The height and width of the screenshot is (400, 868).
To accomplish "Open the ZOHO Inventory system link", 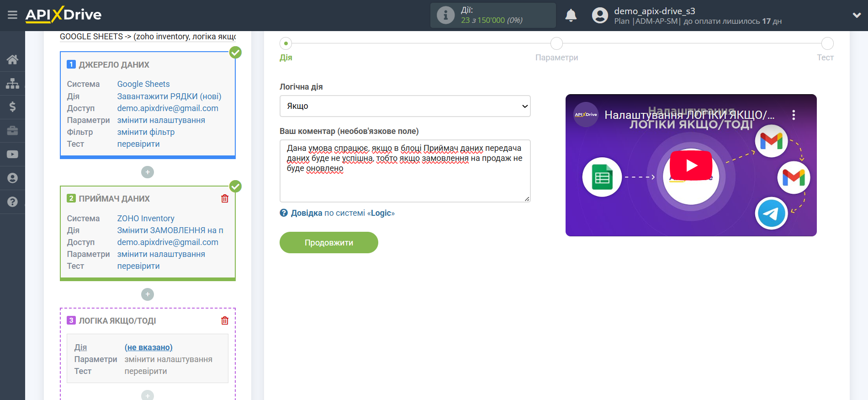I will (x=146, y=219).
